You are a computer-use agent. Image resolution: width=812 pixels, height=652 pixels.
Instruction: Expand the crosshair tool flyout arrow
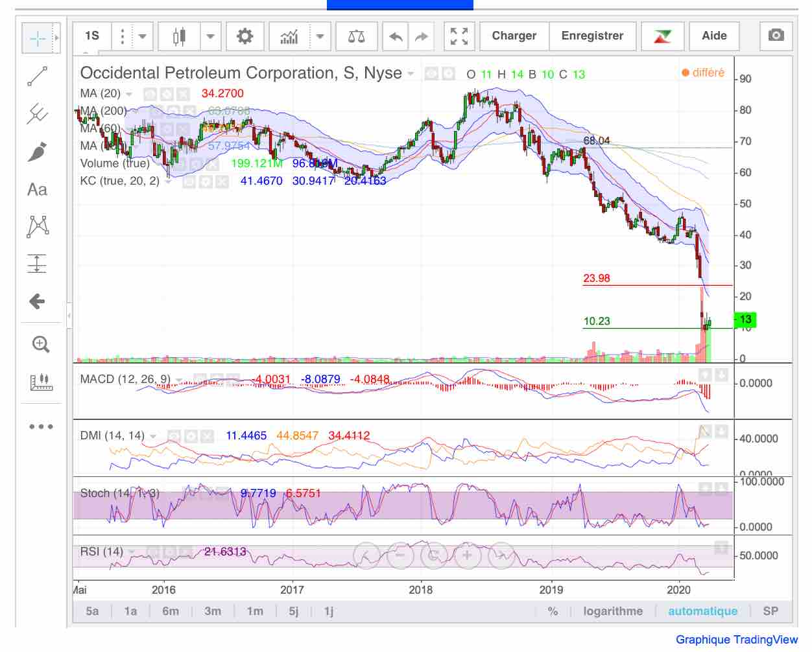tap(57, 39)
